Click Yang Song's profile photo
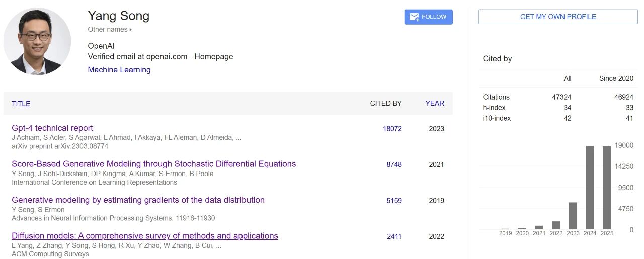The height and width of the screenshot is (259, 644). tap(37, 42)
